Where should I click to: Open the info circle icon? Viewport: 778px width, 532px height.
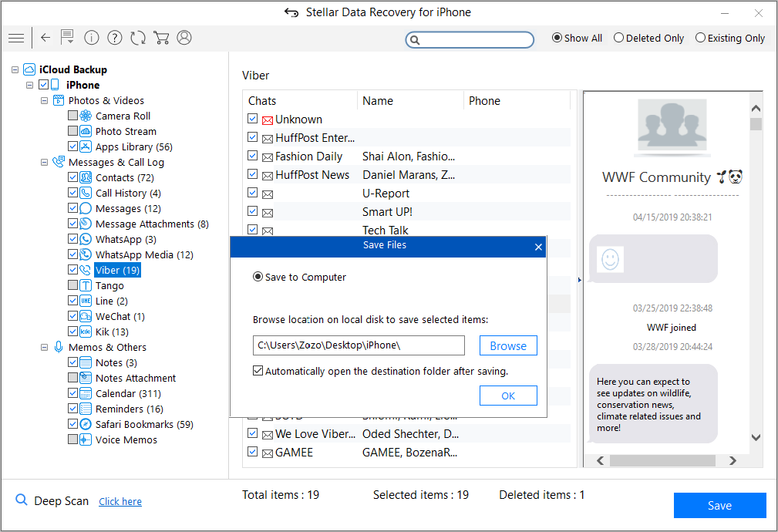[x=92, y=38]
